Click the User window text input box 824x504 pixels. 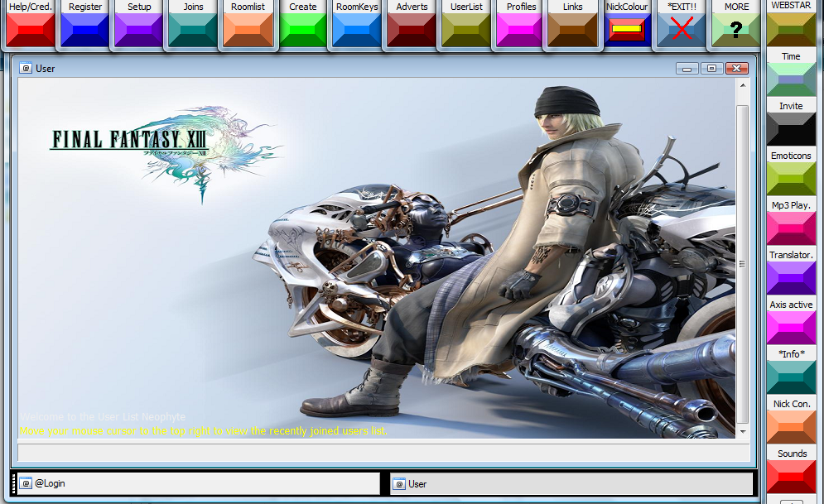[x=383, y=453]
